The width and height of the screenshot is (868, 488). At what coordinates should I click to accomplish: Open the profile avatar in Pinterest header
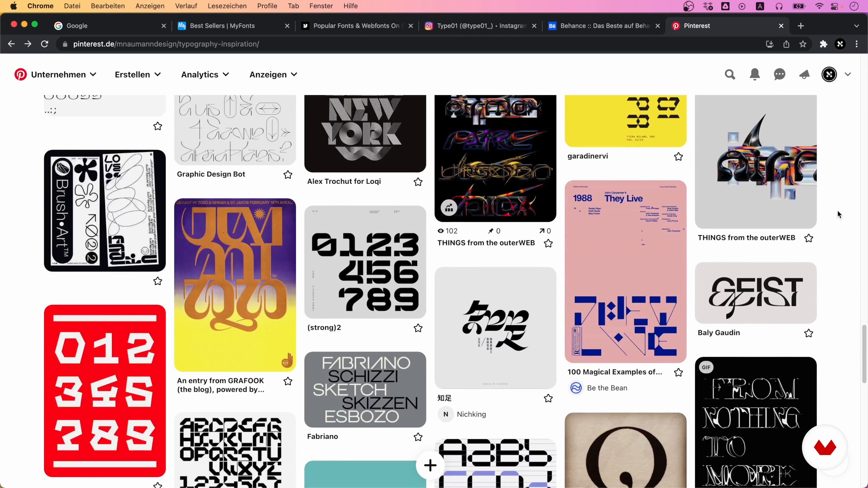coord(829,74)
